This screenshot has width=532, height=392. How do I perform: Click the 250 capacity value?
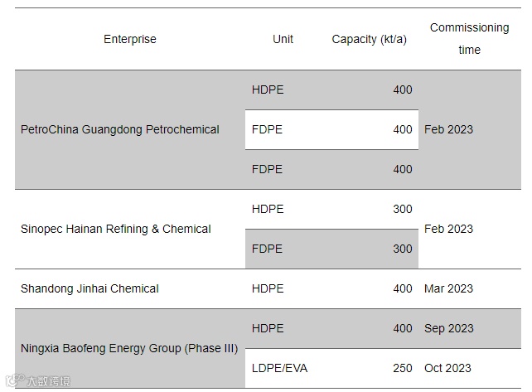click(x=402, y=368)
